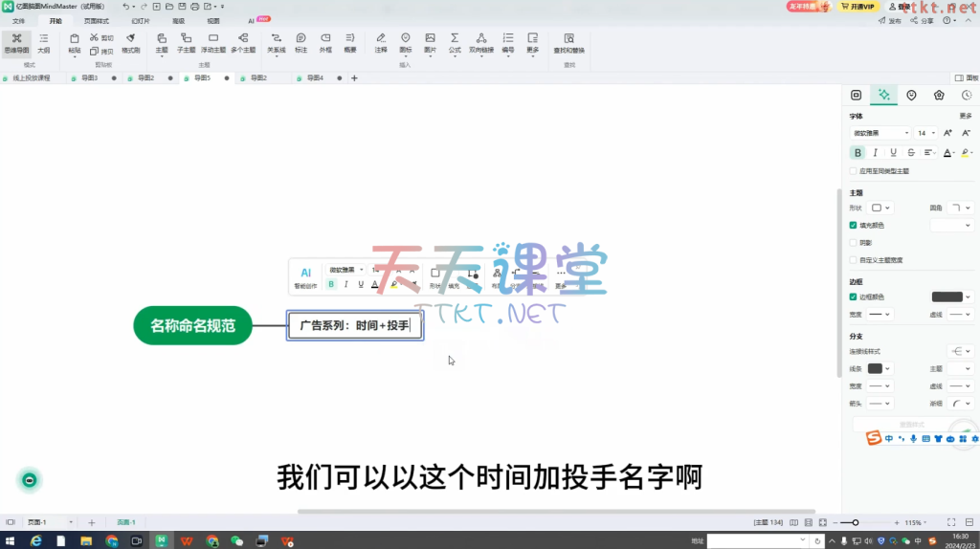Click the 边框颜色 dark color swatch
The image size is (980, 549).
(x=947, y=296)
